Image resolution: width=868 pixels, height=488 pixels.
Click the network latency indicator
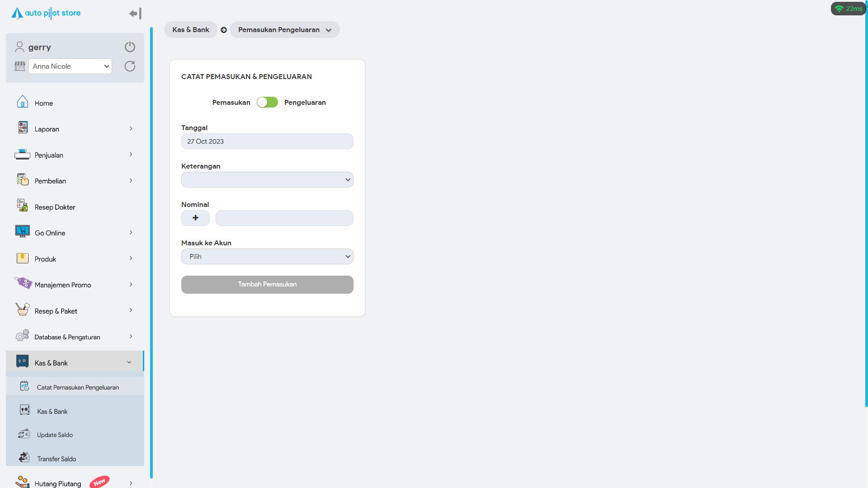point(848,9)
